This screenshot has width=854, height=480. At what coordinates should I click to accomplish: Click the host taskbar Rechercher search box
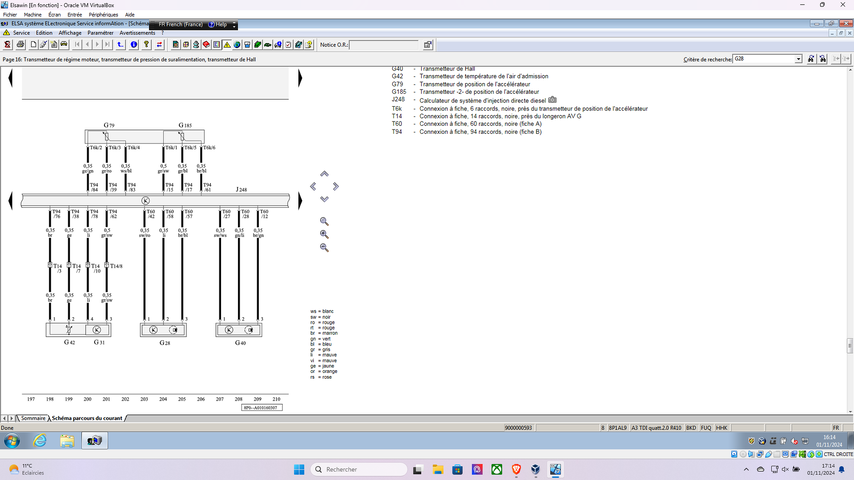pyautogui.click(x=359, y=470)
